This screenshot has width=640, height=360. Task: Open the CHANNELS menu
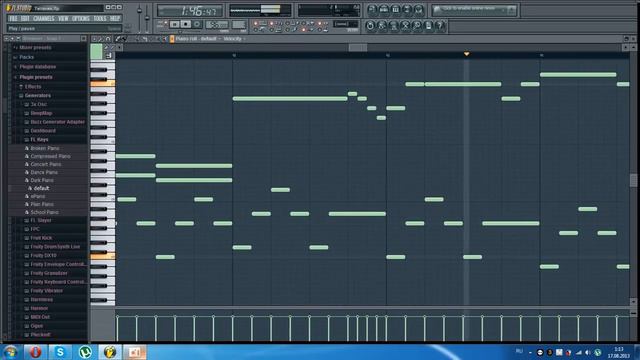point(44,19)
